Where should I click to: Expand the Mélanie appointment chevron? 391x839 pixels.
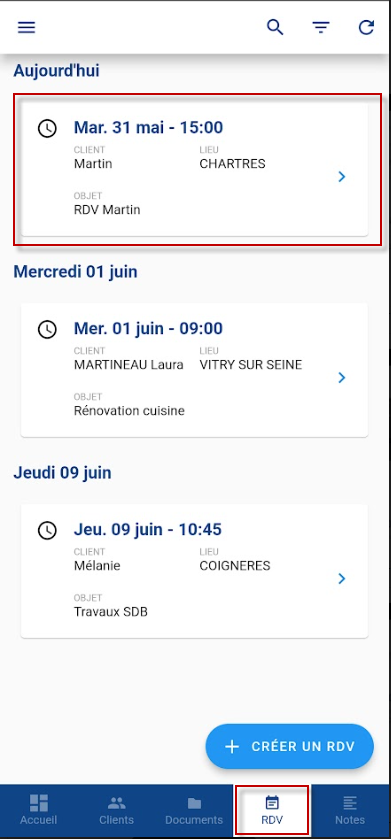[342, 578]
